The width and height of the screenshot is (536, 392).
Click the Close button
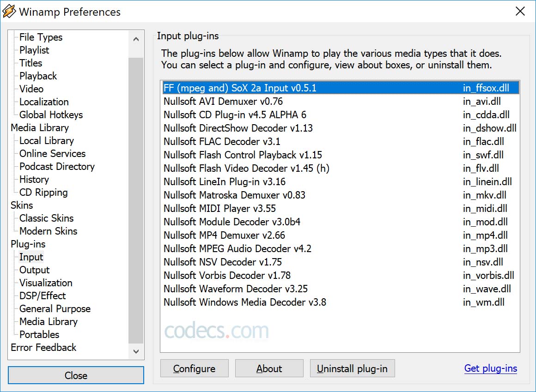(76, 375)
